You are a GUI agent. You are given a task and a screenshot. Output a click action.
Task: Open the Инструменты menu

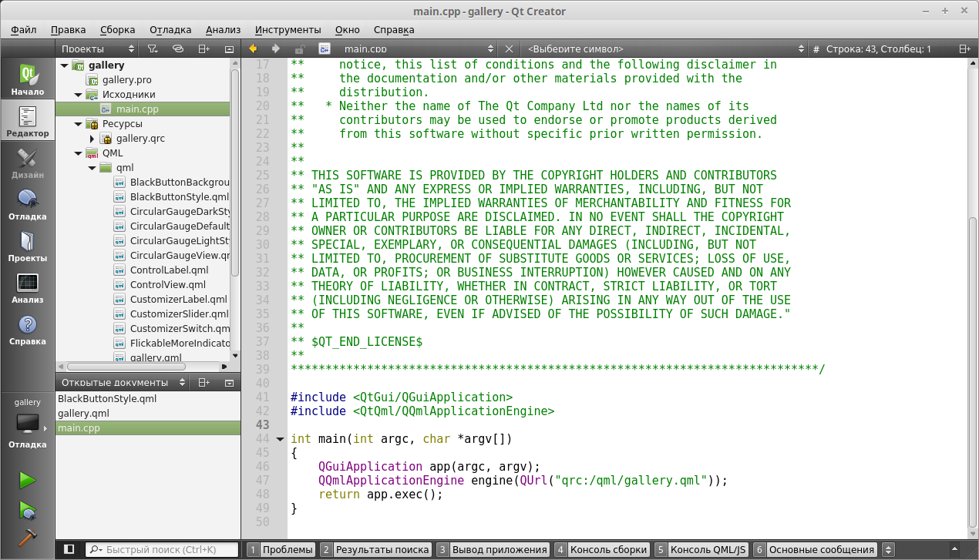tap(288, 29)
